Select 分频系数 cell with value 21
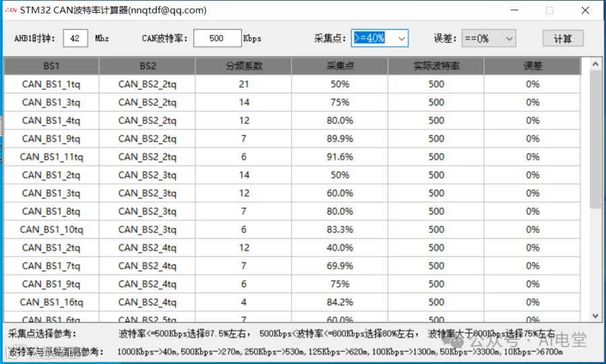Screen dimensions: 606x364 (244, 84)
